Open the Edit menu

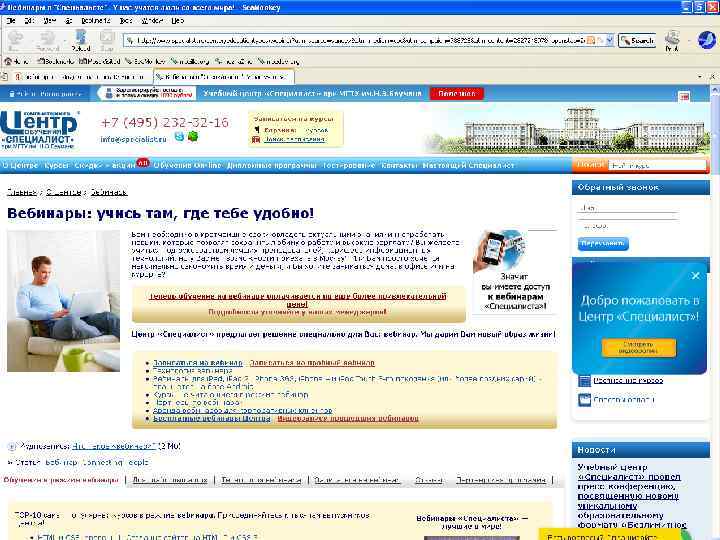tap(29, 21)
